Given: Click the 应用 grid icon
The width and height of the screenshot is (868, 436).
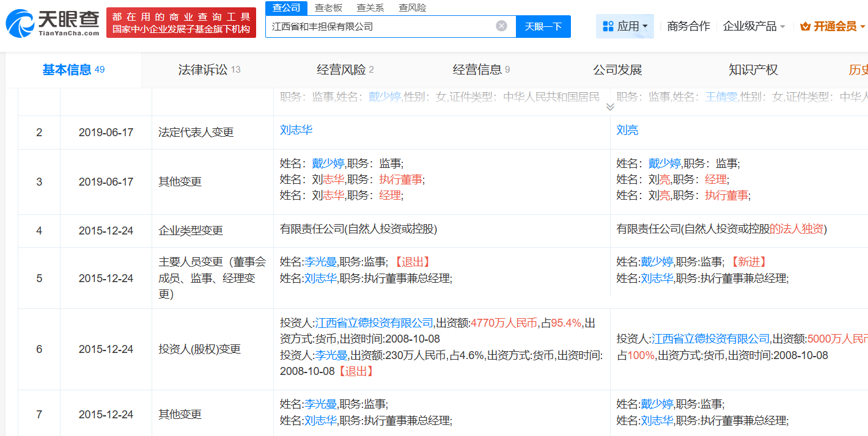Looking at the screenshot, I should pos(608,26).
